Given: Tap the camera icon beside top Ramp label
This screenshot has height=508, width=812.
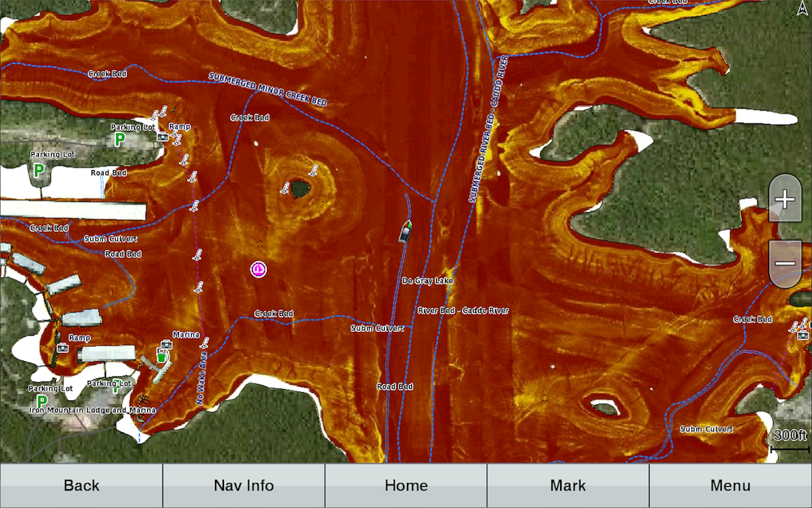Looking at the screenshot, I should pyautogui.click(x=162, y=137).
